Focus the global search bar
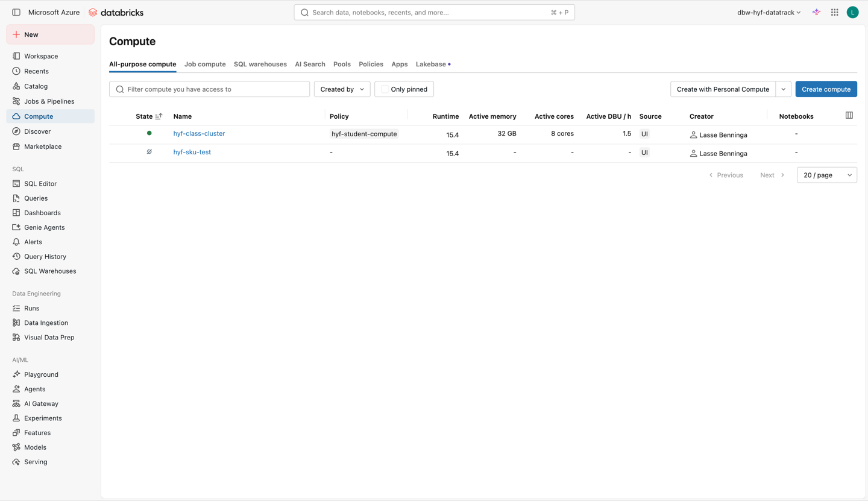The width and height of the screenshot is (868, 501). click(x=434, y=12)
